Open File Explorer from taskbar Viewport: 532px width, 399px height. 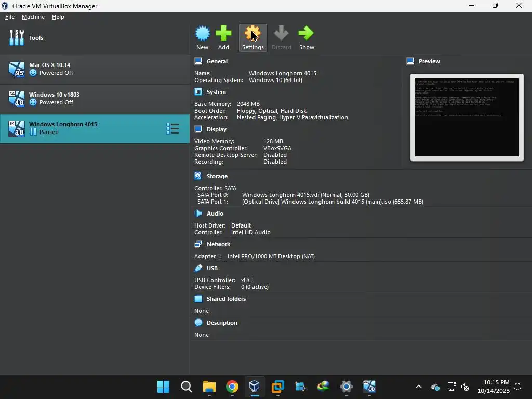pyautogui.click(x=209, y=387)
